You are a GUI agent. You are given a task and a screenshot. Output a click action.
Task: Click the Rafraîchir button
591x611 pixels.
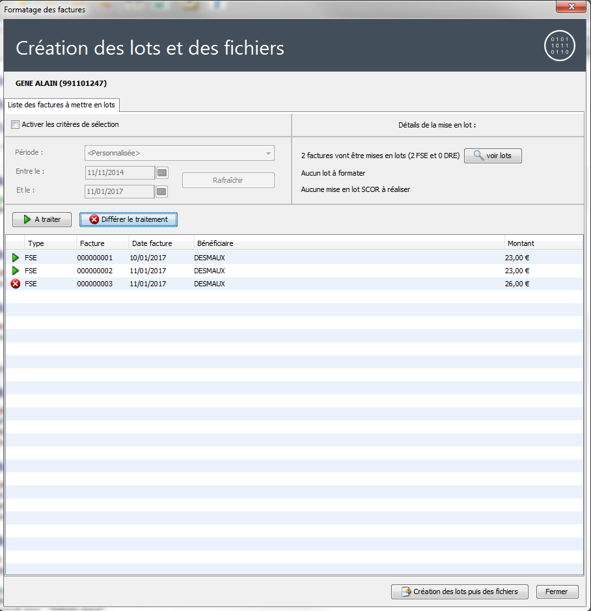point(228,180)
